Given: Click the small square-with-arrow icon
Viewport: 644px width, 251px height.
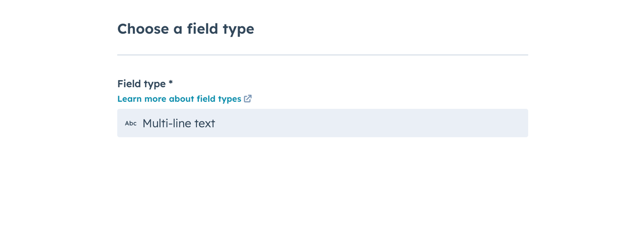Looking at the screenshot, I should click(x=248, y=99).
